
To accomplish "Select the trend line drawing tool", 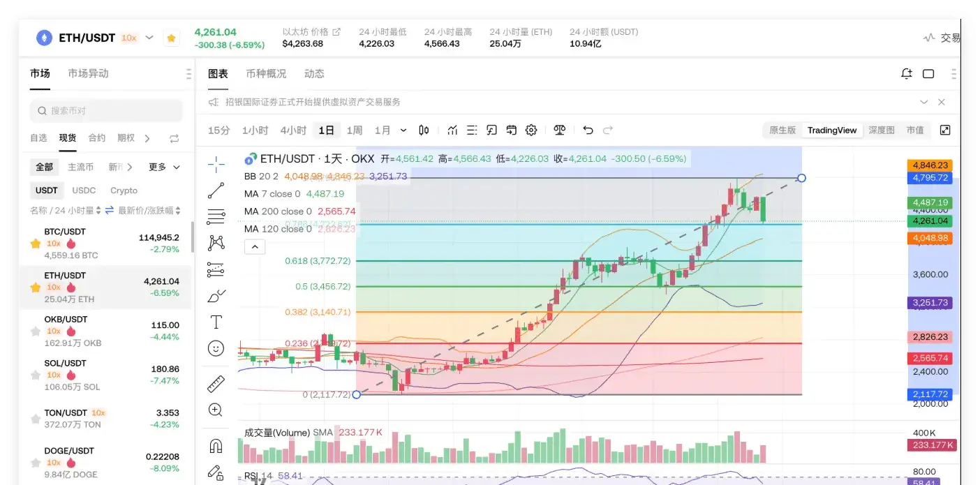I will 216,191.
